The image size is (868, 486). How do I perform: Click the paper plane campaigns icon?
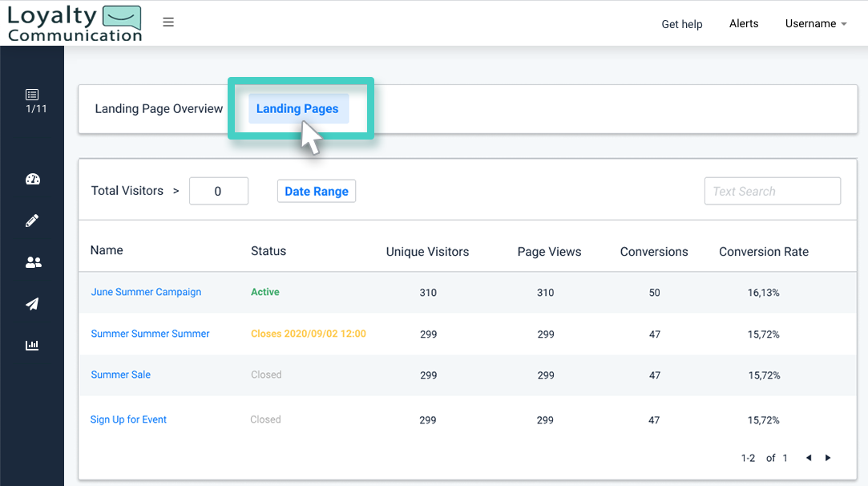pyautogui.click(x=32, y=304)
